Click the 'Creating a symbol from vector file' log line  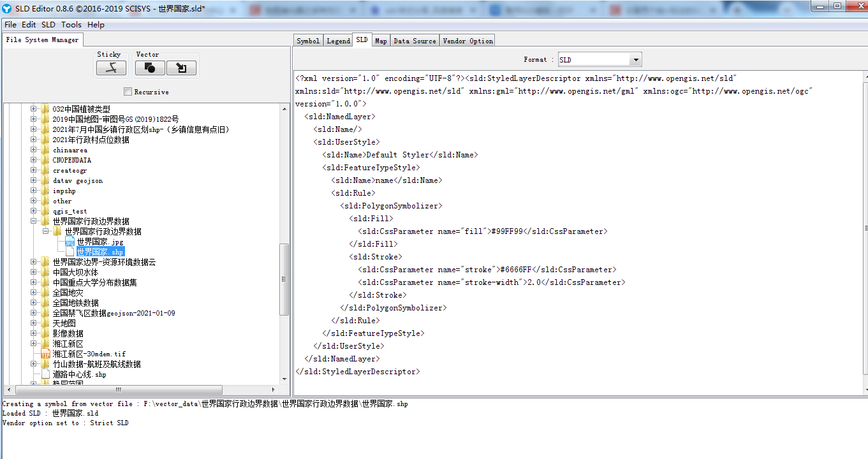(x=205, y=404)
